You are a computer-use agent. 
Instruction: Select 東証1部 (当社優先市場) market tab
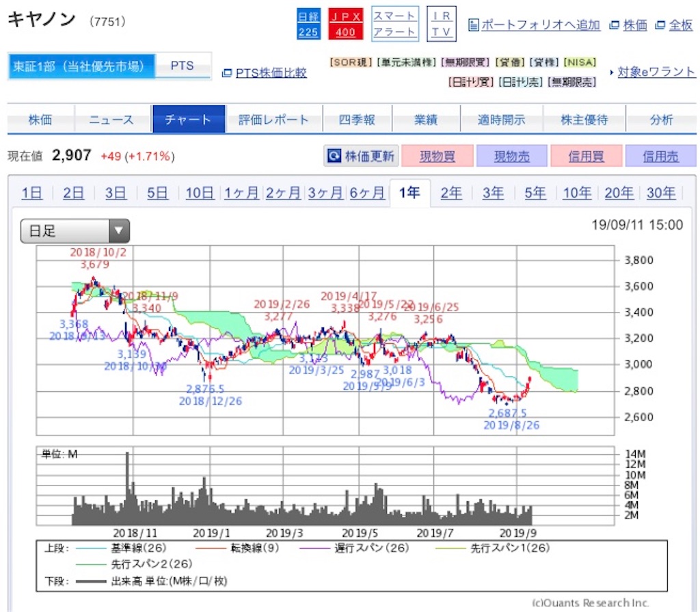pyautogui.click(x=81, y=66)
